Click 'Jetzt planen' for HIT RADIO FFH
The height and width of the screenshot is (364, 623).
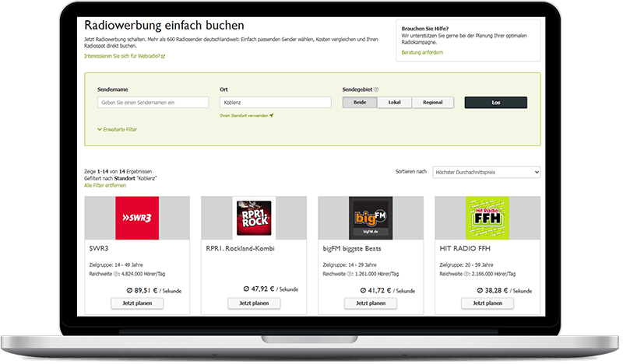(x=487, y=303)
